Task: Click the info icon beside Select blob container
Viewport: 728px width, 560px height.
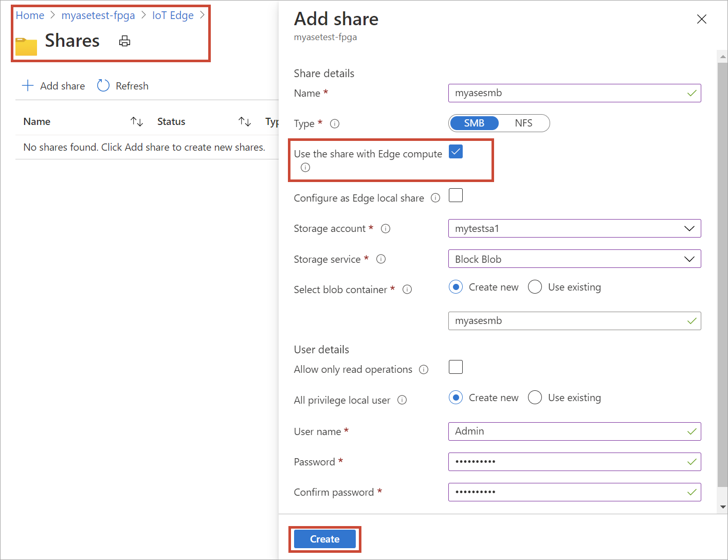Action: tap(407, 290)
